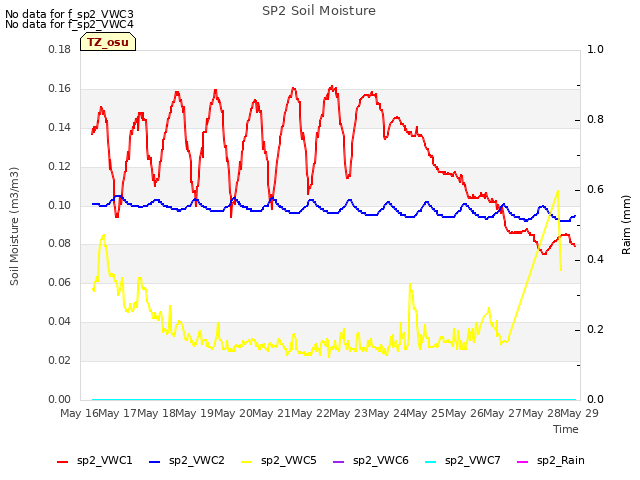The height and width of the screenshot is (480, 640).
Task: Click the May 25 date tick label
Action: point(425,413)
